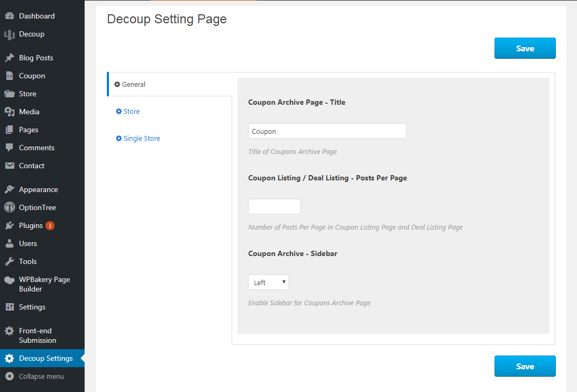
Task: Open OptionTree via its sidebar icon
Action: pyautogui.click(x=11, y=207)
